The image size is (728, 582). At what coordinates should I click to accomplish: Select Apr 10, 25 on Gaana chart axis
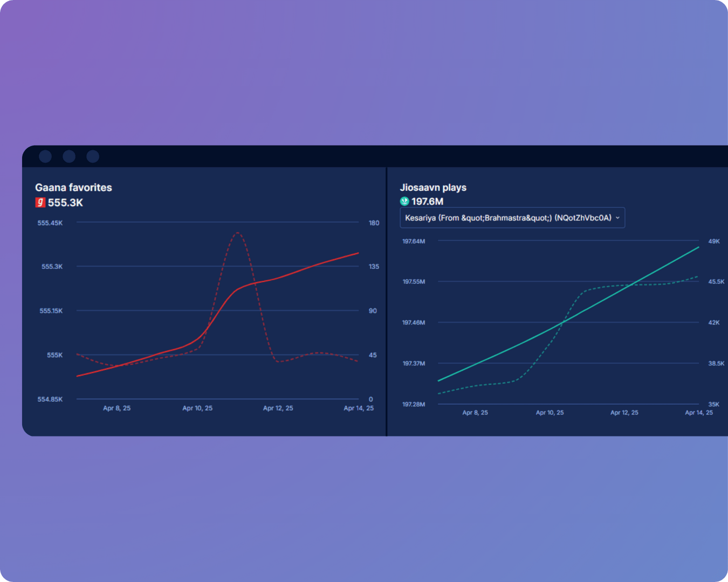[x=197, y=408]
